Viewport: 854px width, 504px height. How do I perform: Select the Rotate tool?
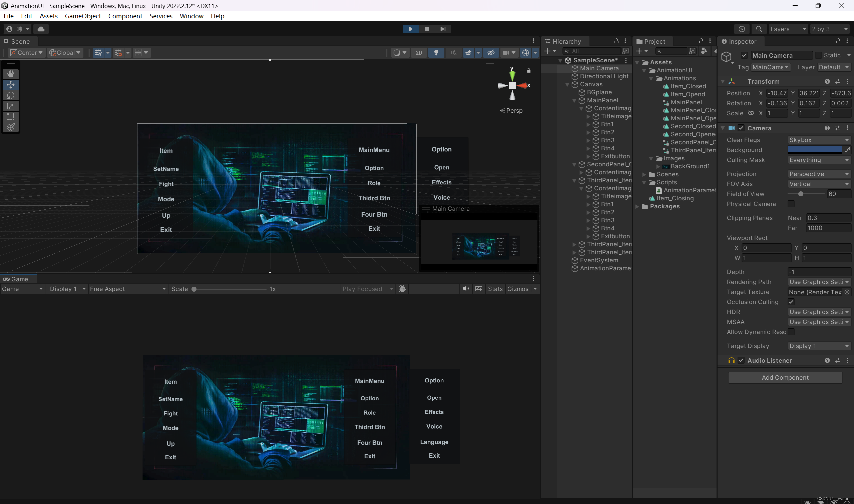11,95
